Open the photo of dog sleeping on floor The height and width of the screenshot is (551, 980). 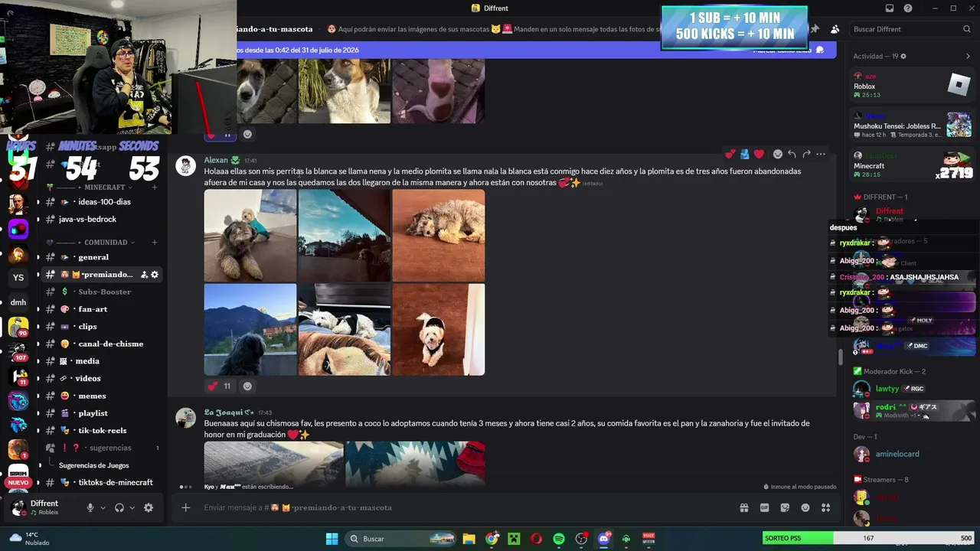(x=439, y=236)
